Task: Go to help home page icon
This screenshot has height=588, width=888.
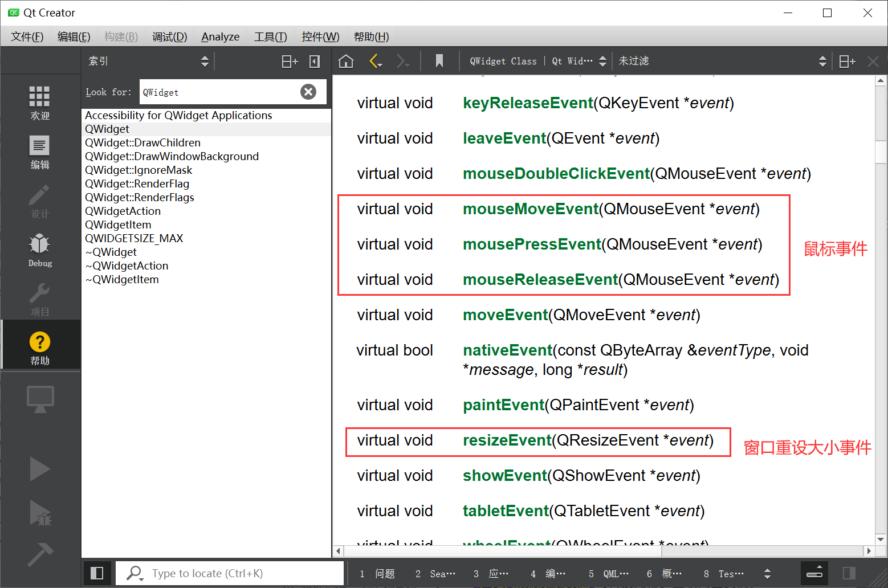Action: pos(346,61)
